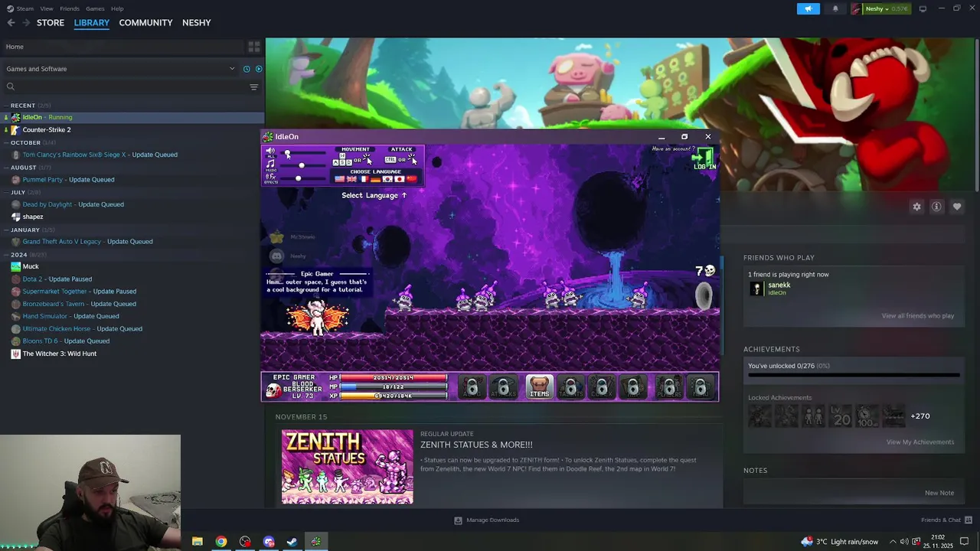Open Steam notifications bell icon
980x551 pixels.
click(835, 8)
